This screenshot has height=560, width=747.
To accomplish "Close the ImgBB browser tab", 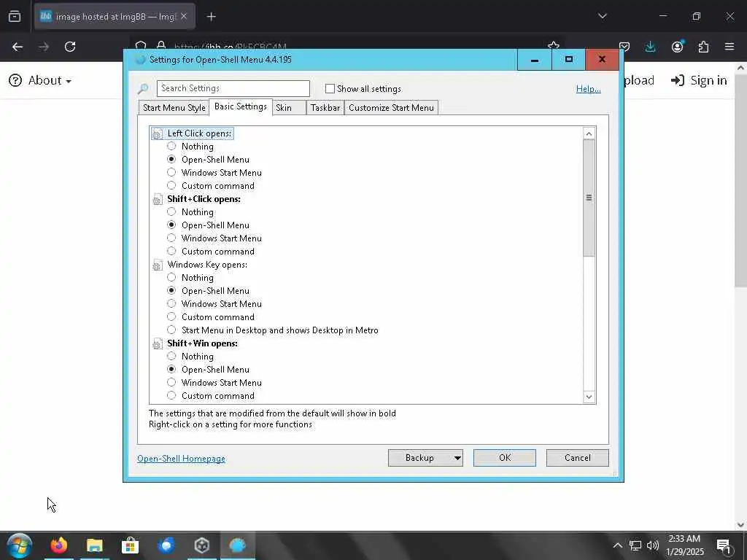I will (184, 17).
